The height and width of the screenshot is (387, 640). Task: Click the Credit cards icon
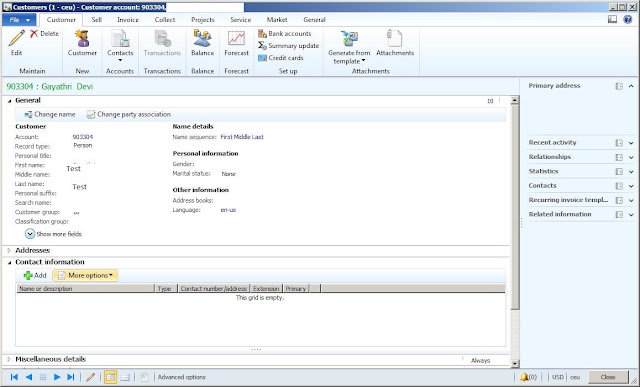[262, 58]
